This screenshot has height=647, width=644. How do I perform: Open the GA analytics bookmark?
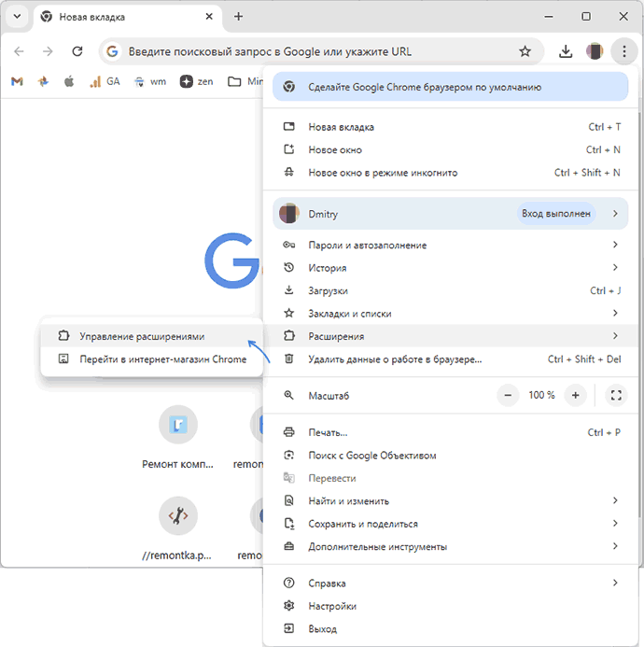105,82
